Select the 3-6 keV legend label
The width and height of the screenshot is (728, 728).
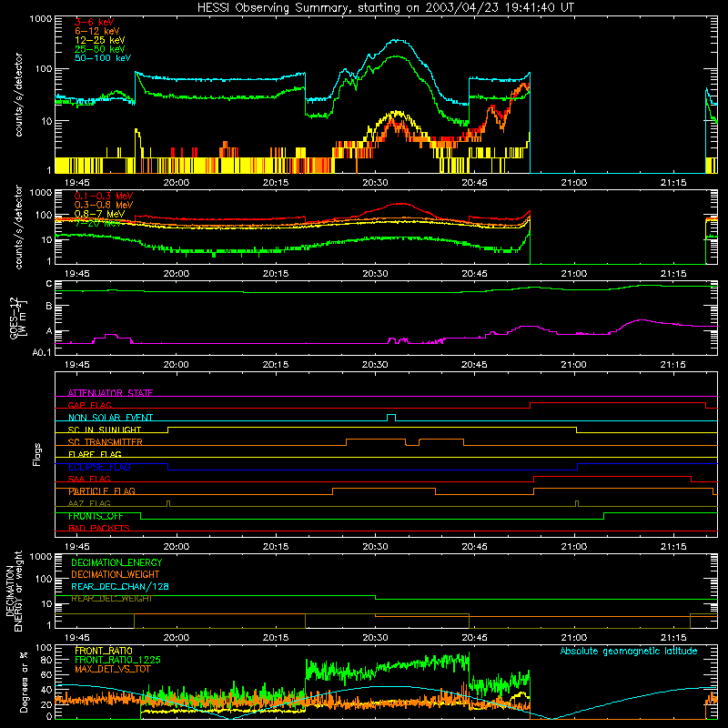(x=95, y=22)
